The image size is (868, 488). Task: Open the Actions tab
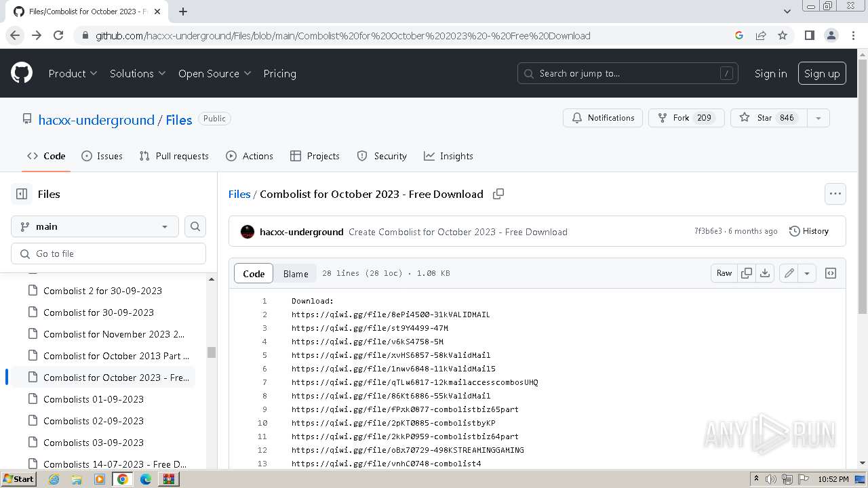tap(249, 156)
